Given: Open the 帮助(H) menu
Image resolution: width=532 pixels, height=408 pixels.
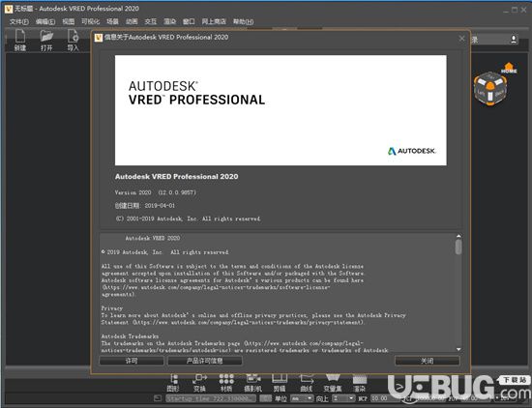Looking at the screenshot, I should pyautogui.click(x=243, y=21).
